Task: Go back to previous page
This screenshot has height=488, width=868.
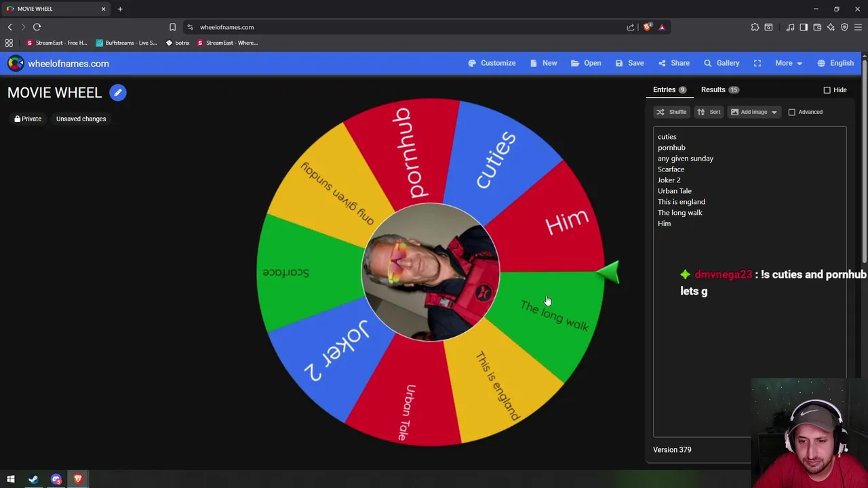Action: click(9, 27)
